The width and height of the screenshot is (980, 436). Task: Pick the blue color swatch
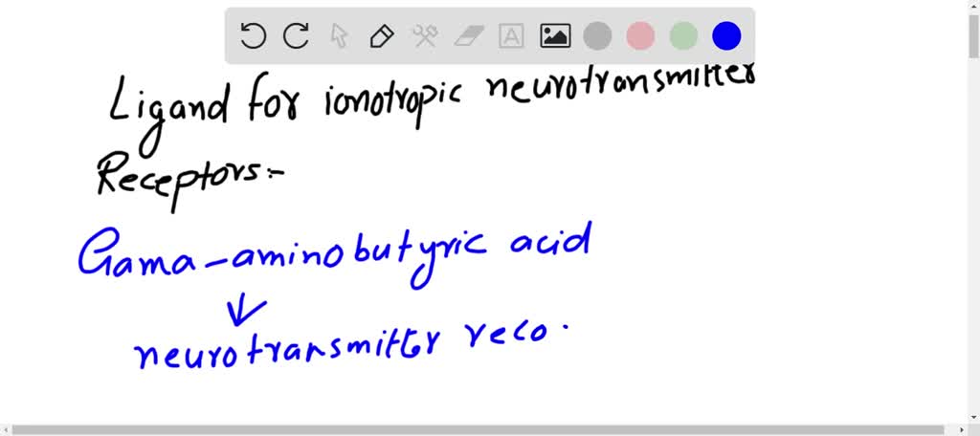pos(727,36)
